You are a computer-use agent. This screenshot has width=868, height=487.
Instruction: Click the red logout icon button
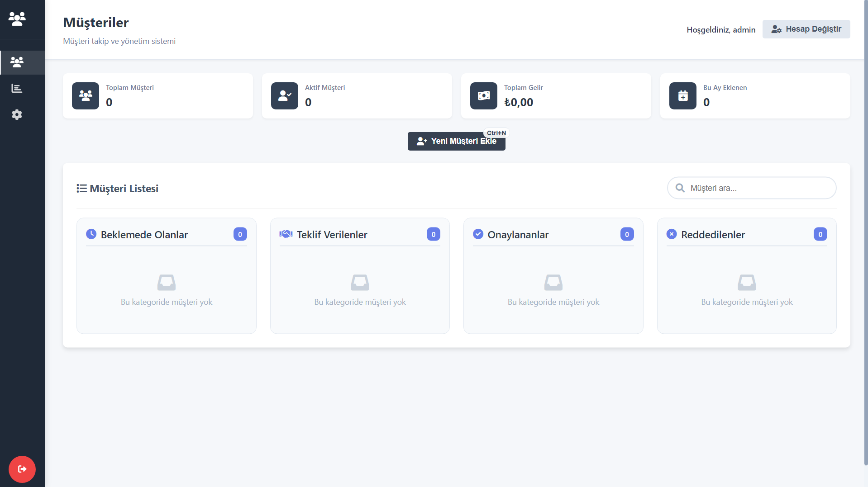[22, 469]
